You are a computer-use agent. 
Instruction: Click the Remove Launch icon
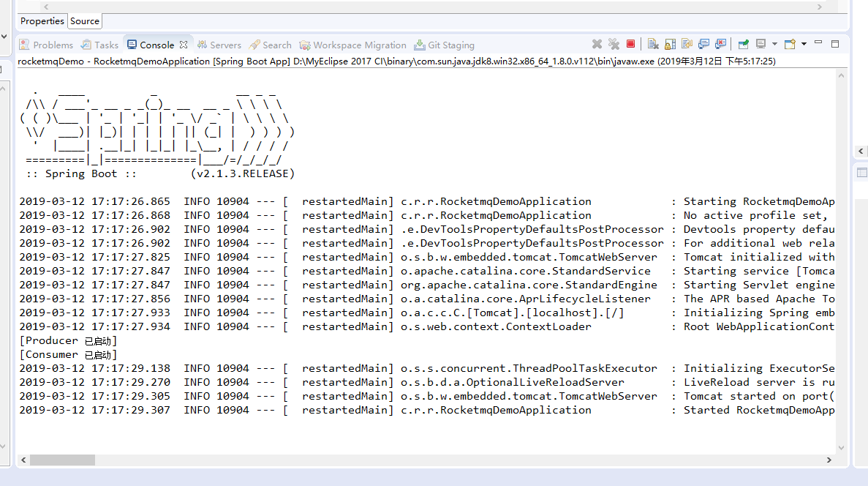[597, 45]
